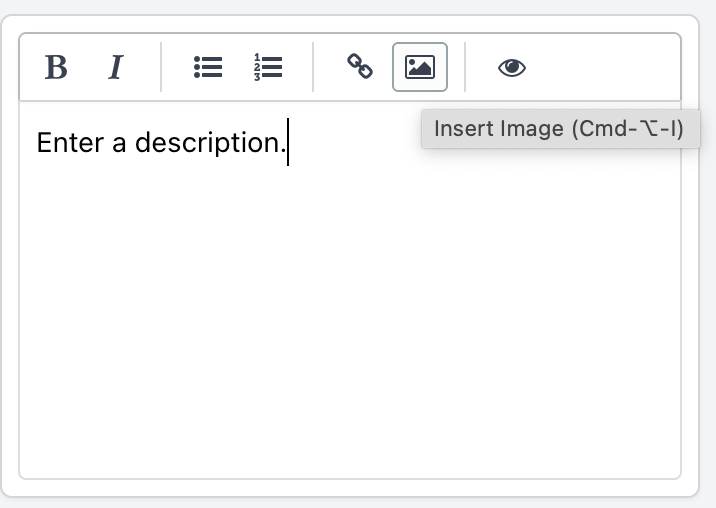Set cursor at end of "Enter a description."

[287, 143]
